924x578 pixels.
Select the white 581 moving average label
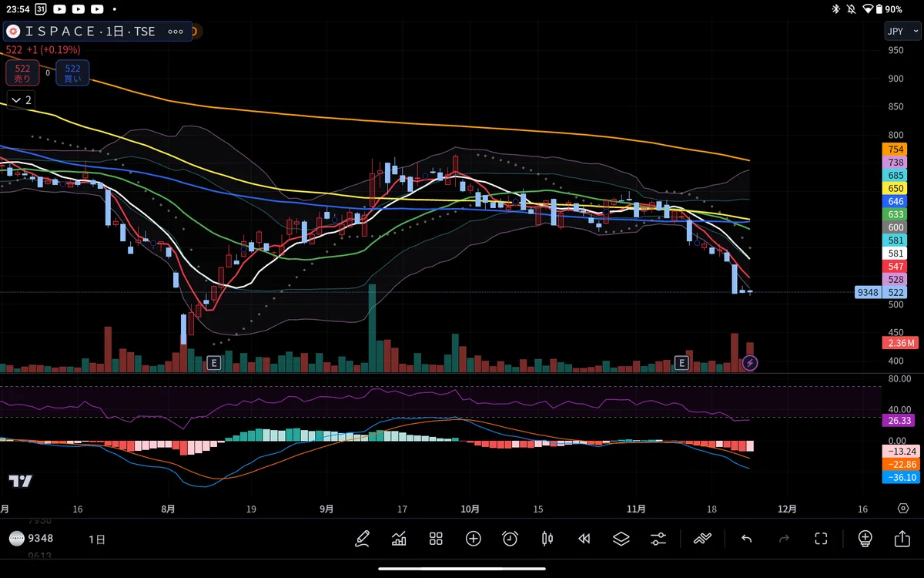tap(896, 253)
